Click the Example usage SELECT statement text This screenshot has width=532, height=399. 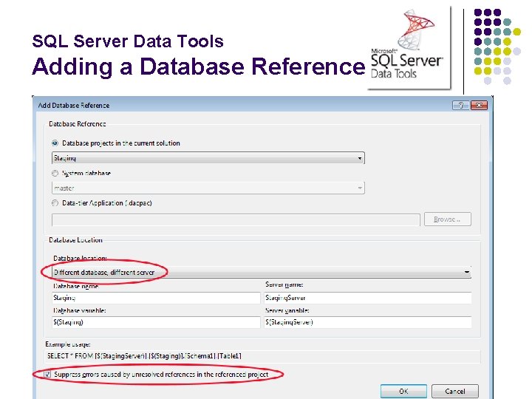click(x=145, y=356)
